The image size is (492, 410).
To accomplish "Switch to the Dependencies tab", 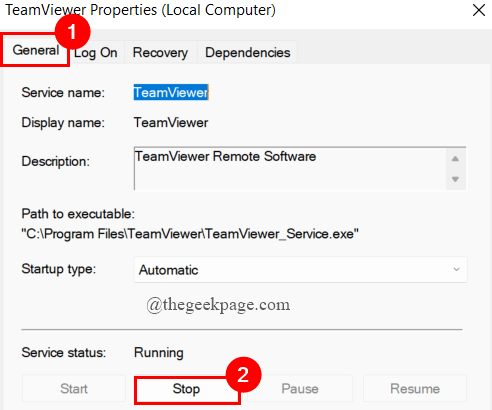I will 247,52.
